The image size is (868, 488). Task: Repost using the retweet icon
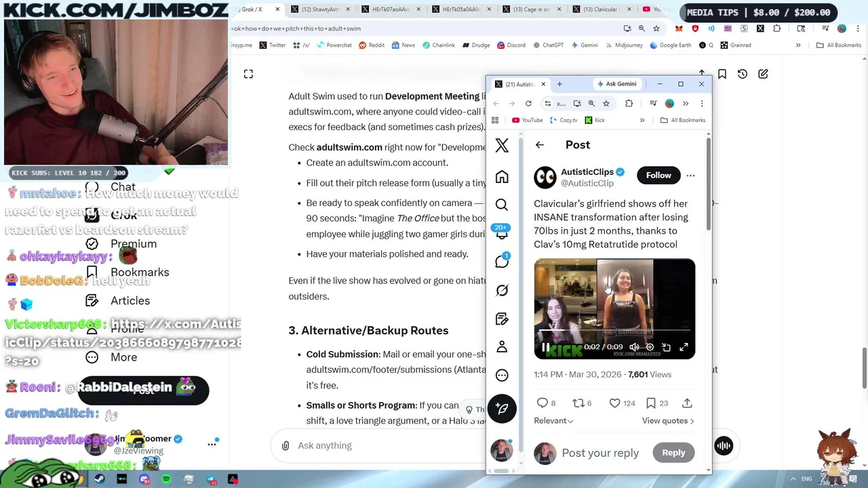pyautogui.click(x=578, y=403)
